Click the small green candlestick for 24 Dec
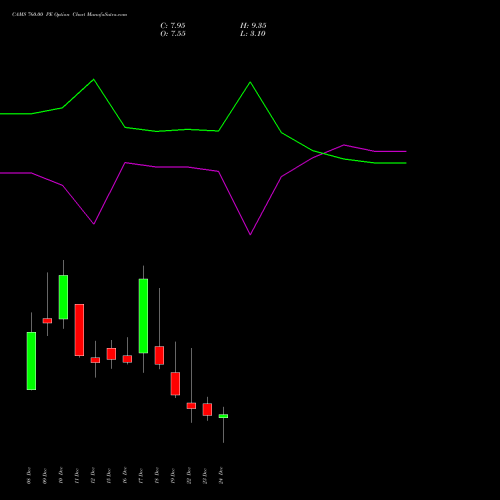 pos(223,416)
